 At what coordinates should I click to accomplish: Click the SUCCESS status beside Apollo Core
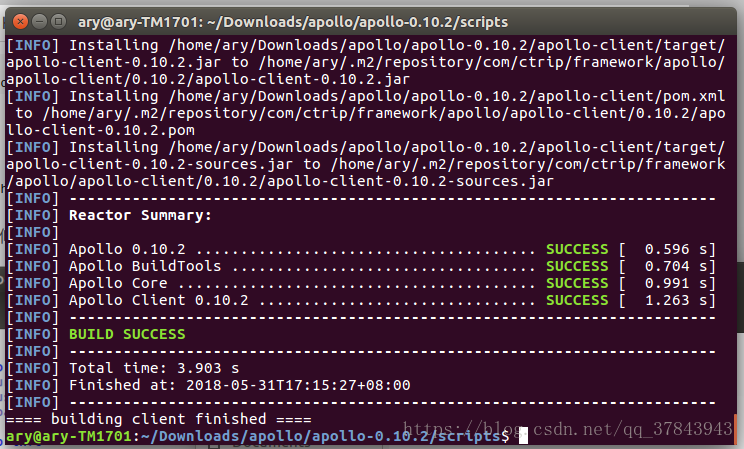click(x=577, y=283)
